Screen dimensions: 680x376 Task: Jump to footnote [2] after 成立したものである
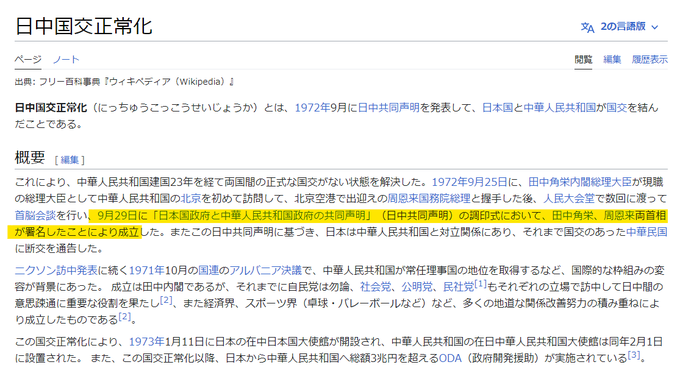tap(124, 317)
